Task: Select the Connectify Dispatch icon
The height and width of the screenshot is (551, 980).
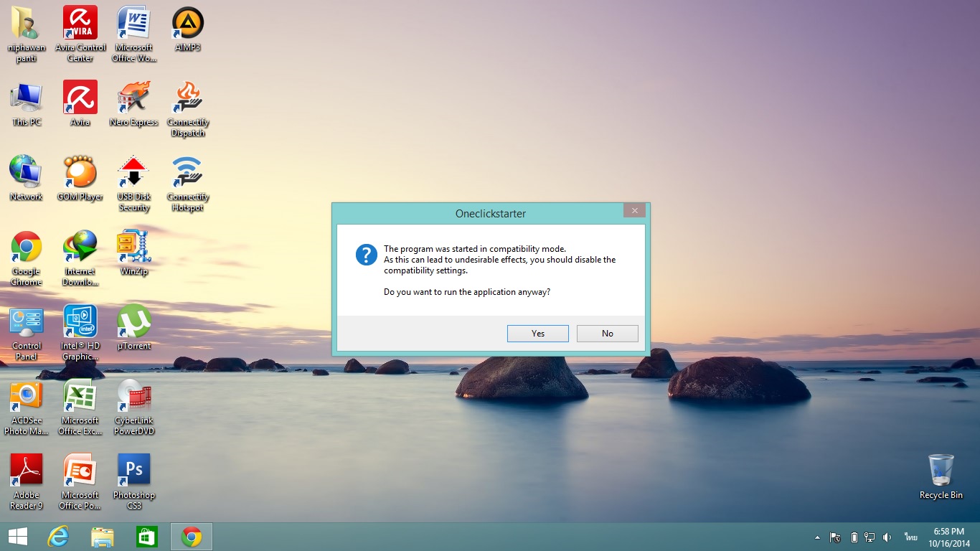Action: pyautogui.click(x=188, y=108)
